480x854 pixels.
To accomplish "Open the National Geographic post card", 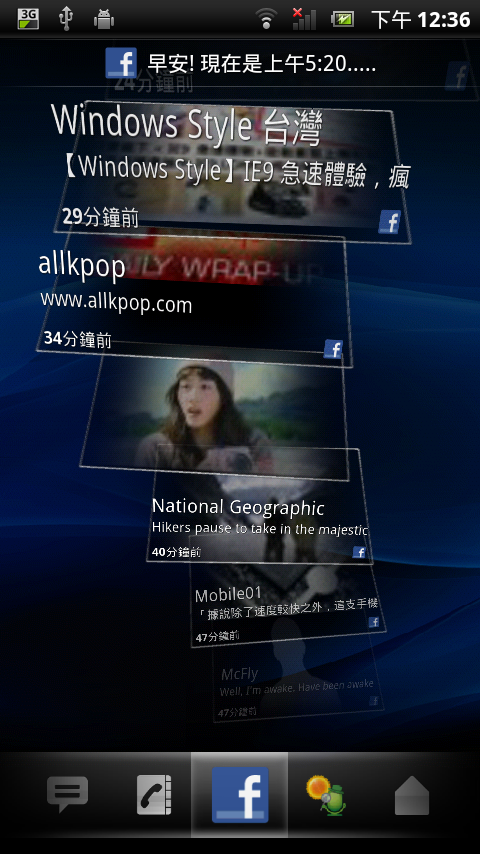I will (260, 505).
